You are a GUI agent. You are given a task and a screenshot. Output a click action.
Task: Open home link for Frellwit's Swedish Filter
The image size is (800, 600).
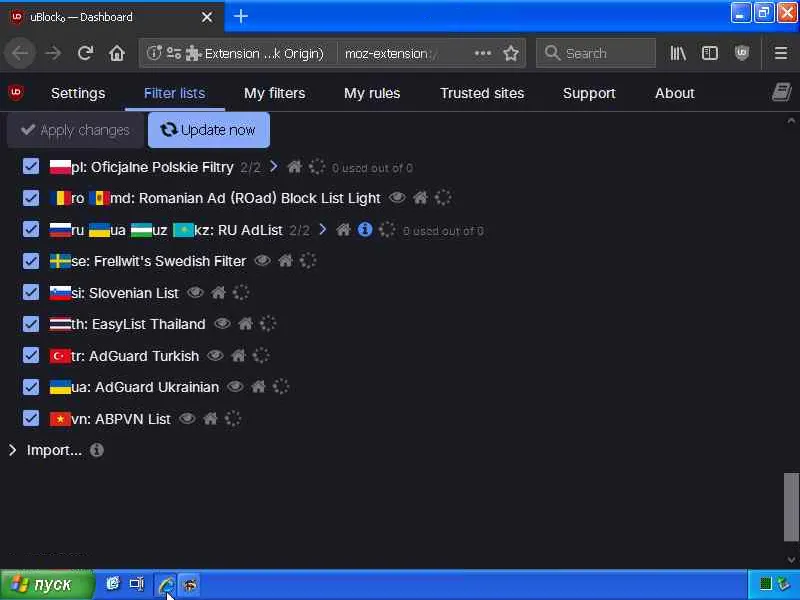pos(285,261)
